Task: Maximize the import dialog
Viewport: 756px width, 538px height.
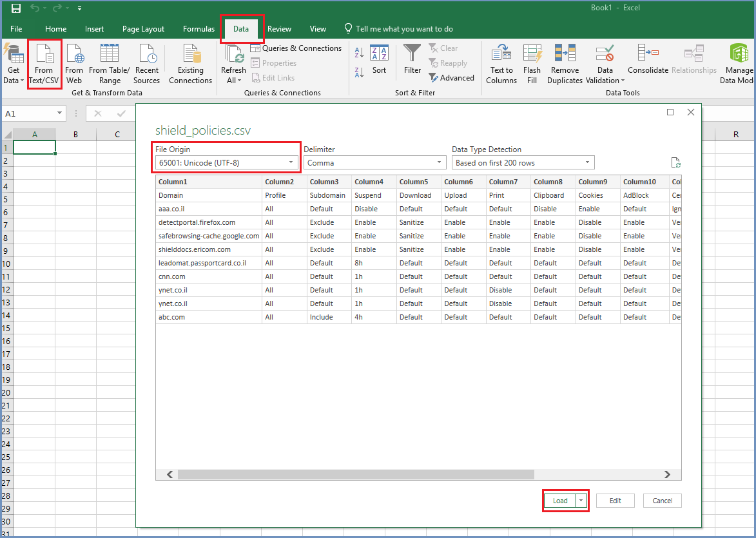Action: click(x=670, y=112)
